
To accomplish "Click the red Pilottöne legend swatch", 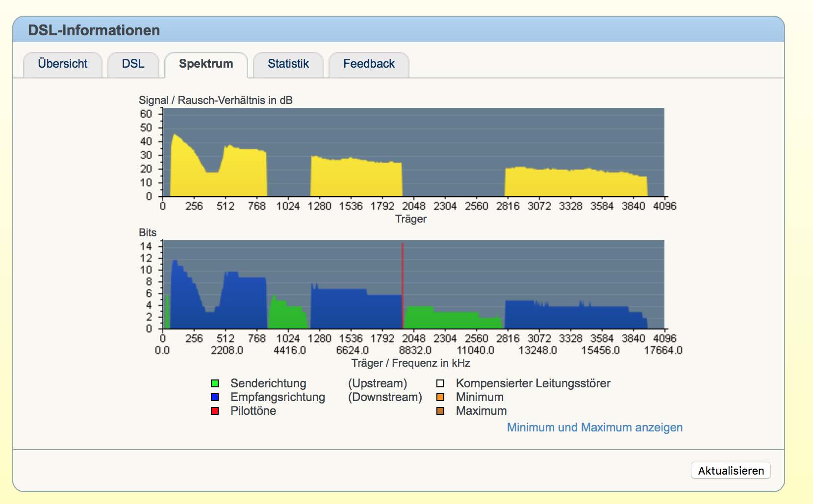I will point(215,411).
